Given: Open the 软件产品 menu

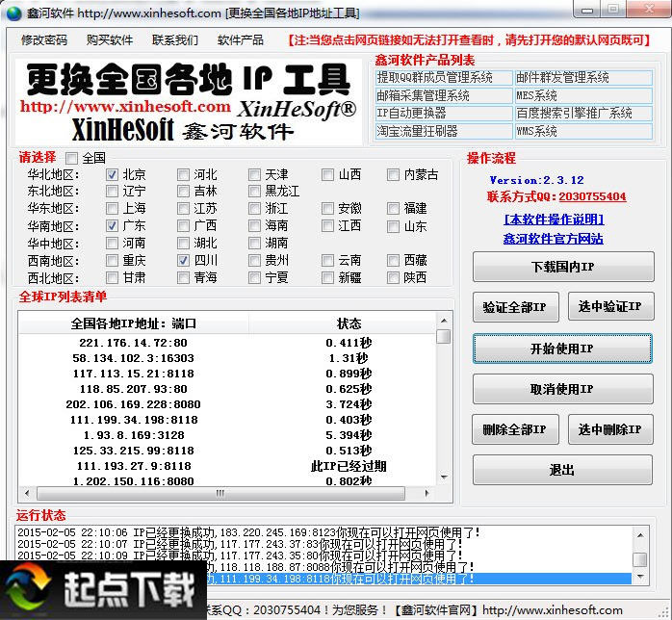Looking at the screenshot, I should point(241,39).
